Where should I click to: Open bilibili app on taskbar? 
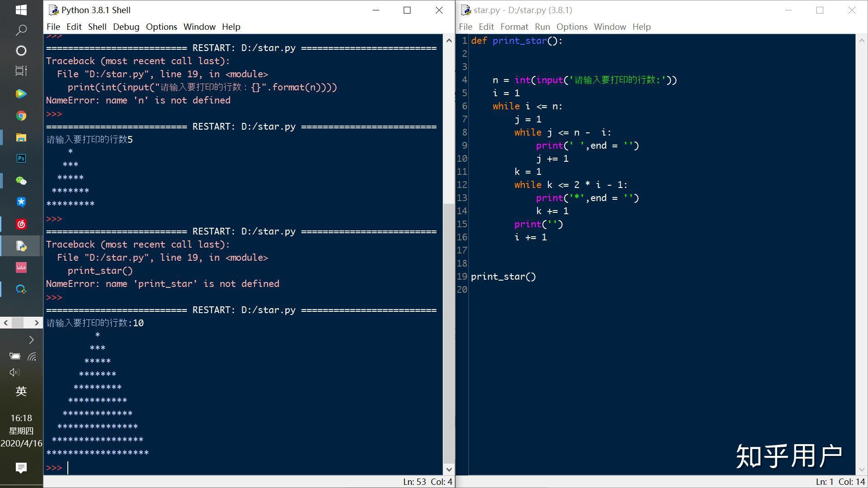[21, 267]
